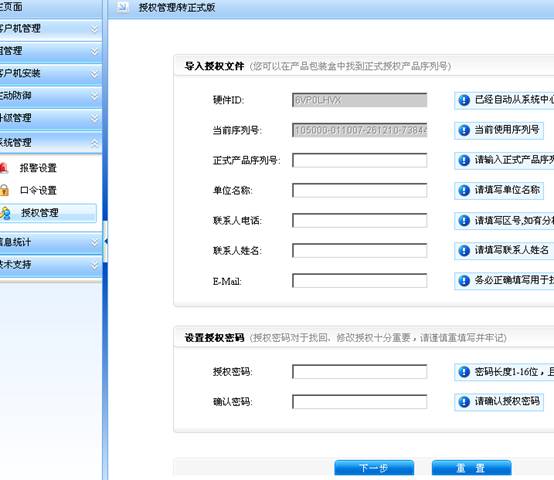Image resolution: width=554 pixels, height=480 pixels.
Task: Open the 报警设置 alarm icon
Action: 4,168
